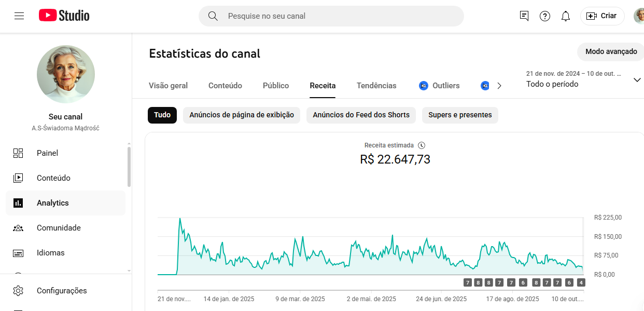
Task: Select Anúncios de página de exibição chip
Action: pyautogui.click(x=242, y=115)
